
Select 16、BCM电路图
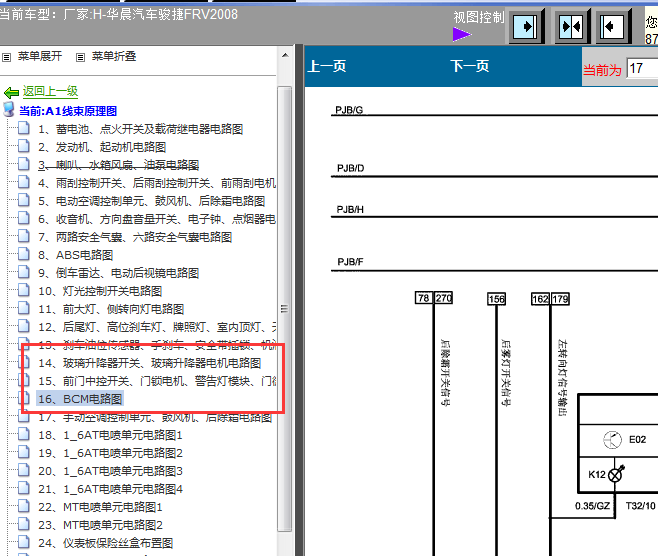click(x=80, y=399)
